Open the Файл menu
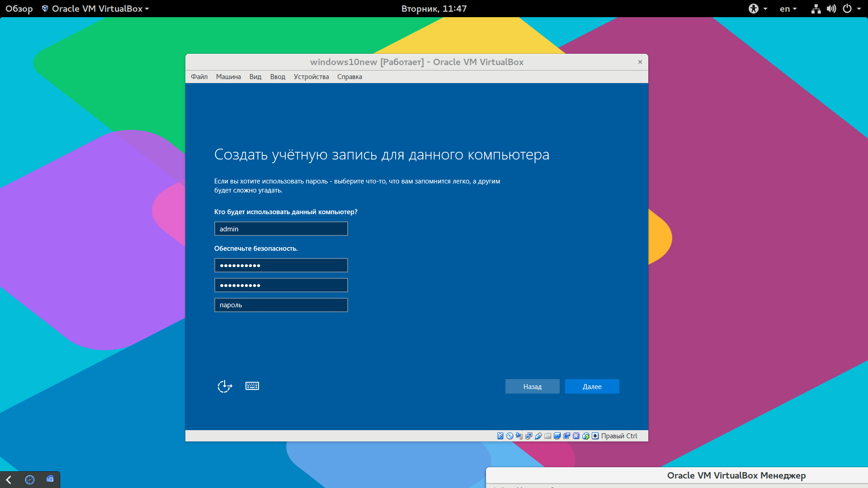The height and width of the screenshot is (488, 868). tap(199, 77)
